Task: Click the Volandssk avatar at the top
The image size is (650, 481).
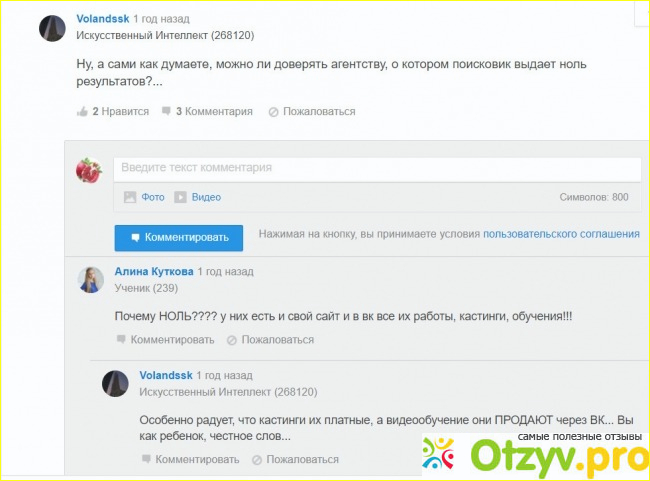Action: (x=52, y=28)
